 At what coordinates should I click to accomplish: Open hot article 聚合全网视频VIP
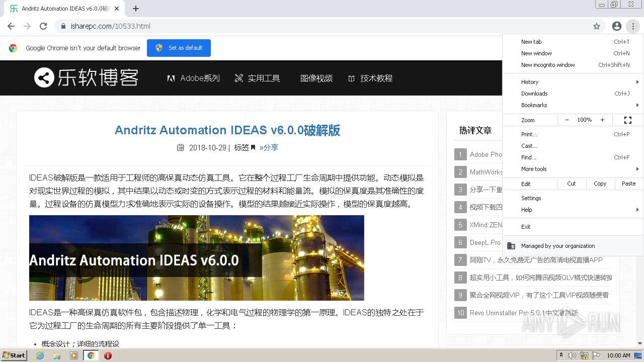(x=539, y=295)
